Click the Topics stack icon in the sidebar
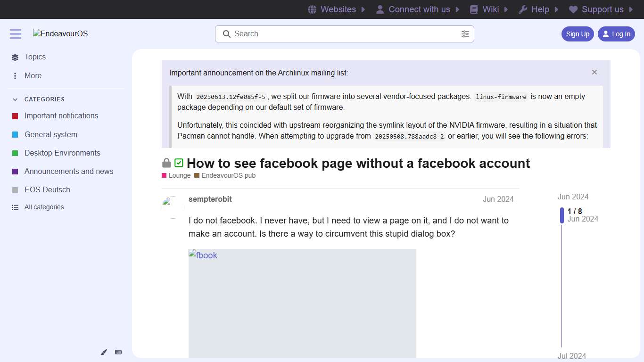The height and width of the screenshot is (362, 644). click(14, 57)
